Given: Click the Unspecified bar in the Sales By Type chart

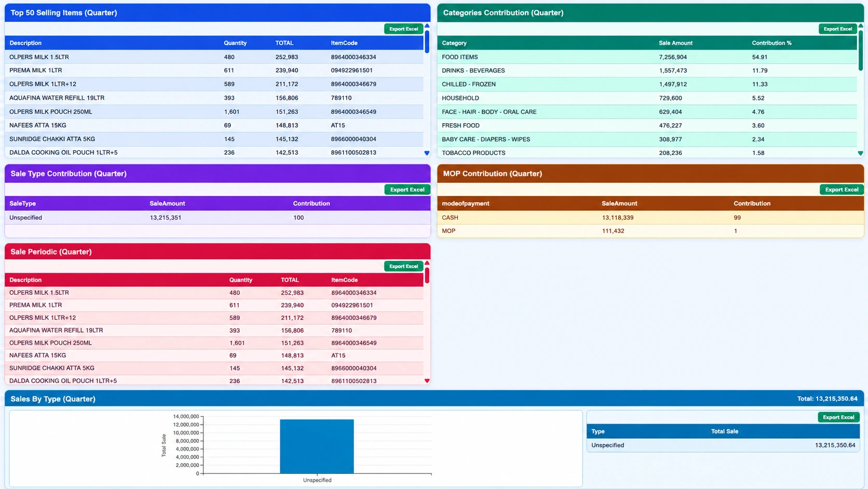Looking at the screenshot, I should [317, 446].
